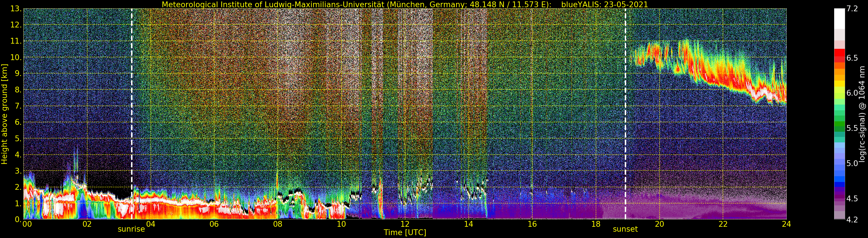This screenshot has width=868, height=238.
Task: Click the '9.' height axis tick label
Action: click(18, 73)
